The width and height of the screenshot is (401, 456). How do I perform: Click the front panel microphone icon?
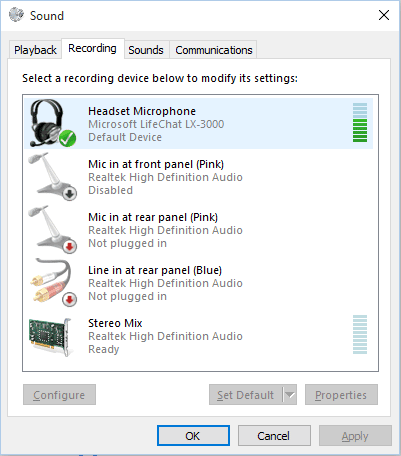pos(51,176)
